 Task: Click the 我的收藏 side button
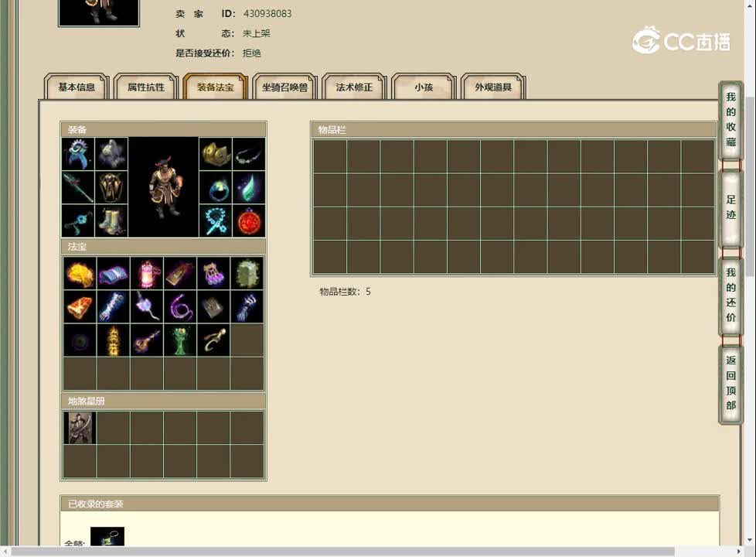731,120
